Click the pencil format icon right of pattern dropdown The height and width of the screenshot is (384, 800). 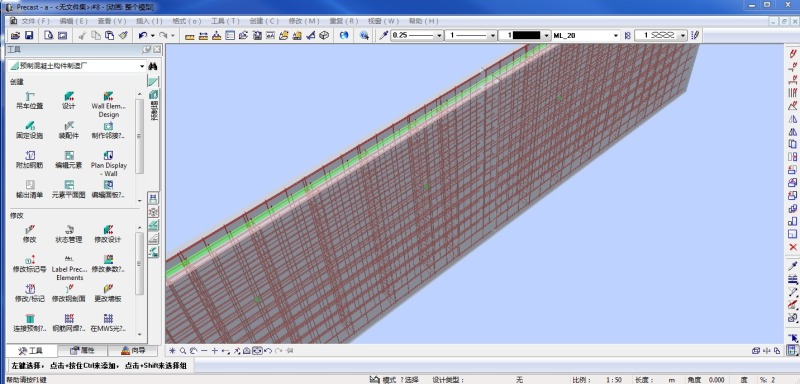click(x=695, y=36)
